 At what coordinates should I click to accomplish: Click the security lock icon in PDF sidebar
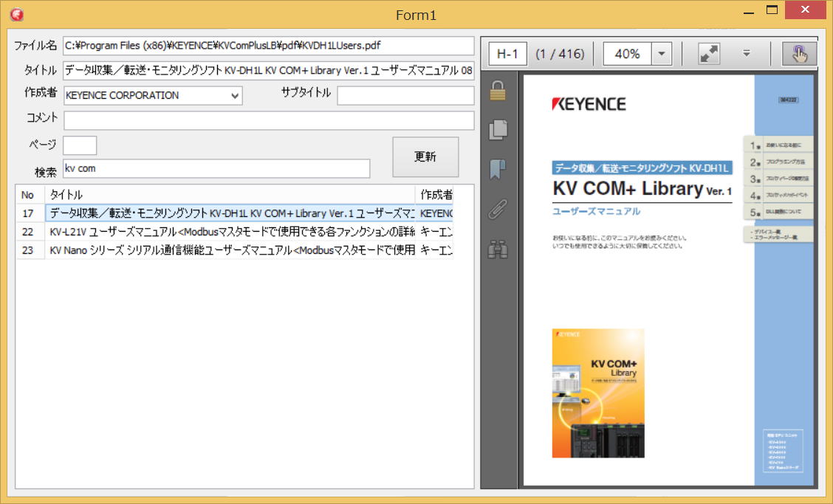pyautogui.click(x=498, y=91)
